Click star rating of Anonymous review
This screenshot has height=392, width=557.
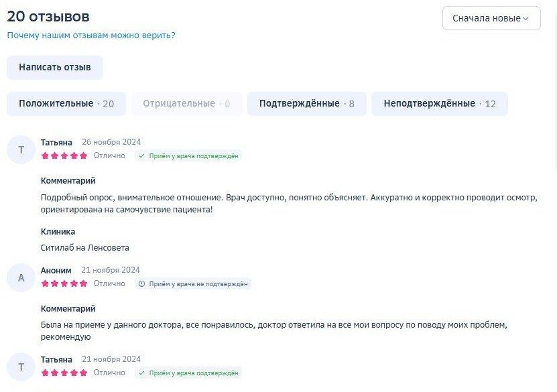coord(64,283)
